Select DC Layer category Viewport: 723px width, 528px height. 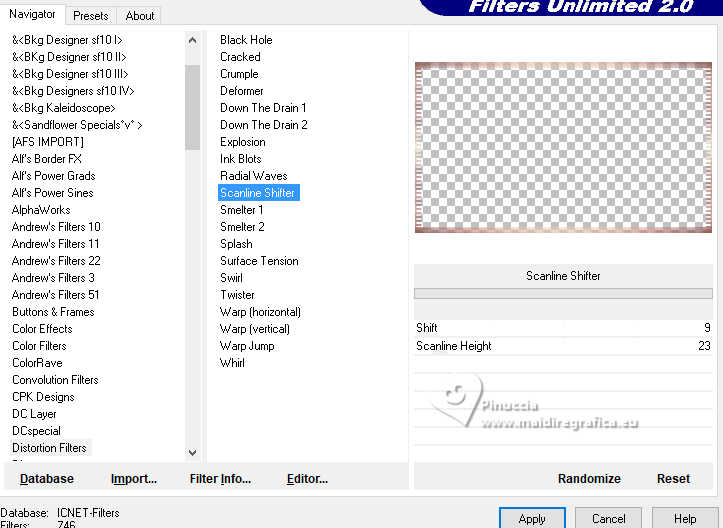pyautogui.click(x=34, y=415)
